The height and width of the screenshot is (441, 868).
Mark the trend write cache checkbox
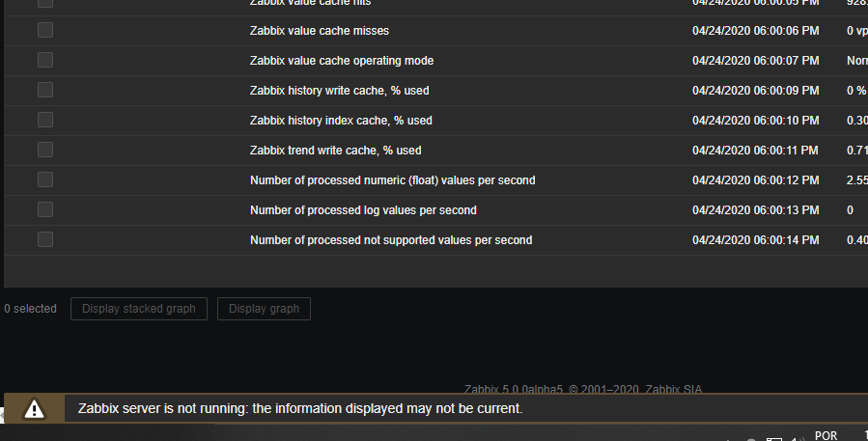pos(45,150)
